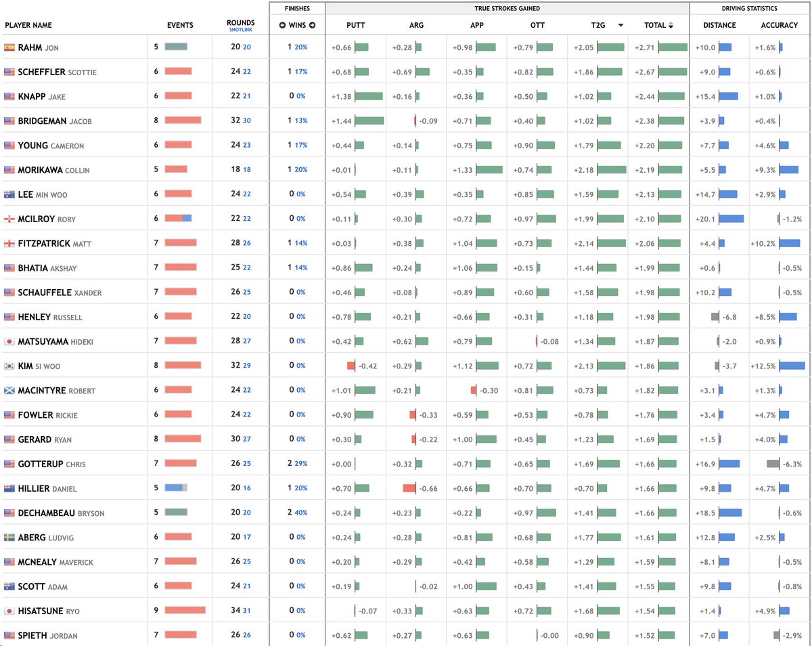
Task: Click the England flag next to Fitzpatrick
Action: [x=9, y=243]
